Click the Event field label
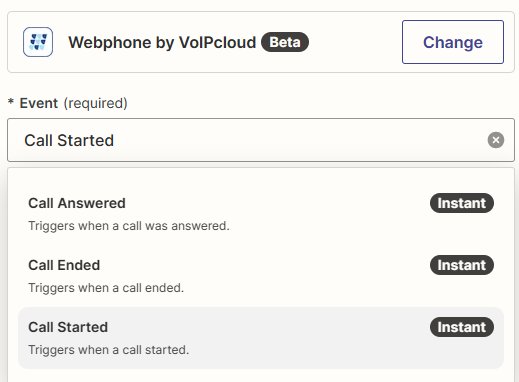519x382 pixels. coord(39,103)
